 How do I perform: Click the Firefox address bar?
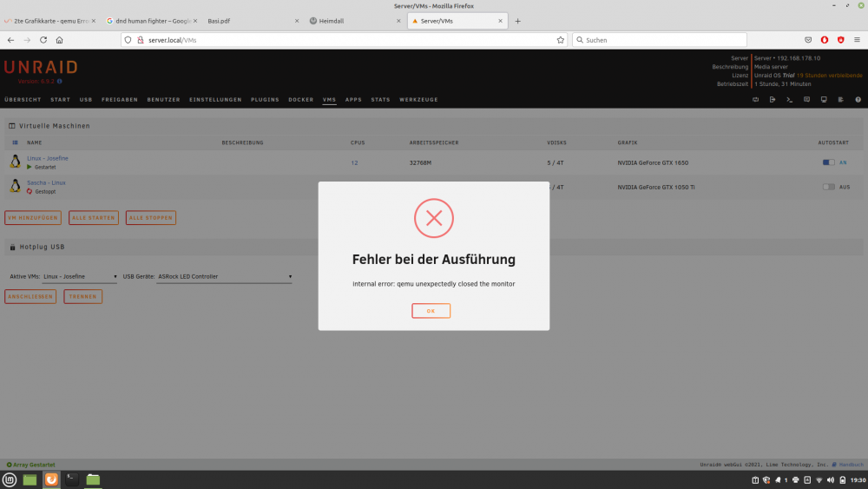(x=343, y=40)
